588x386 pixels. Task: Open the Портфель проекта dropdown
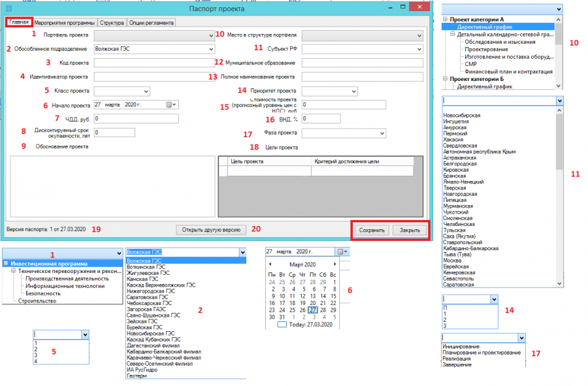(x=154, y=35)
